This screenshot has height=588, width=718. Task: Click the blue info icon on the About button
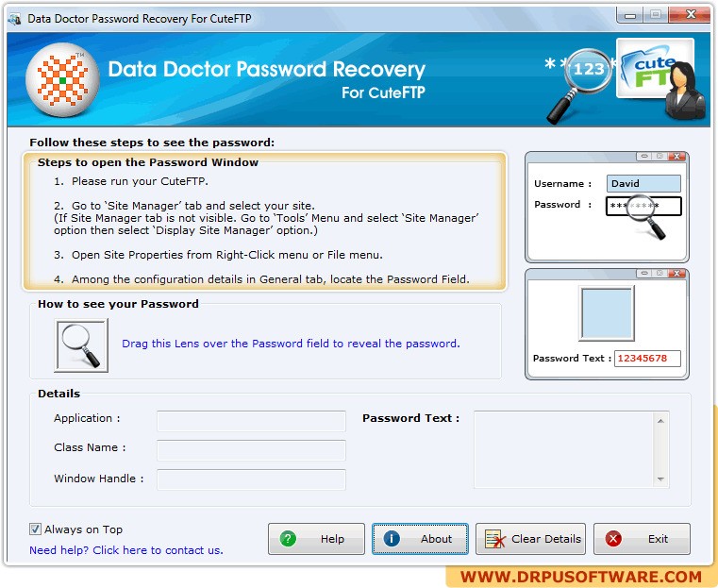tap(392, 539)
